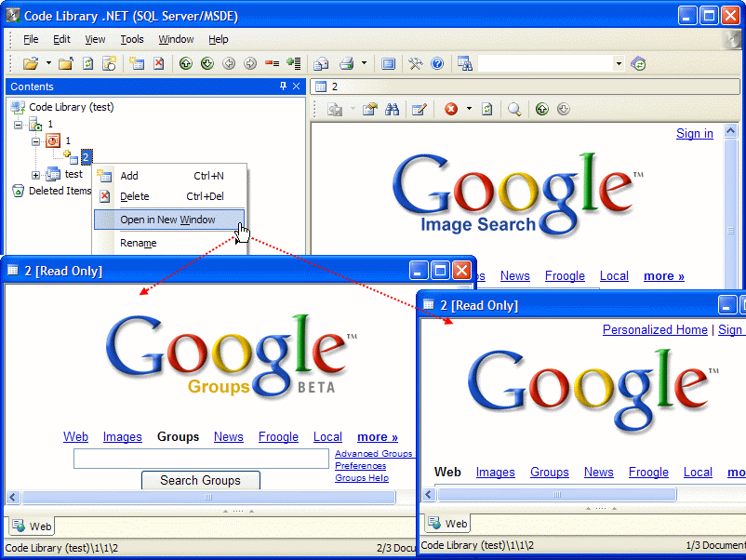Open the dropdown arrow beside the open folder icon

point(48,63)
